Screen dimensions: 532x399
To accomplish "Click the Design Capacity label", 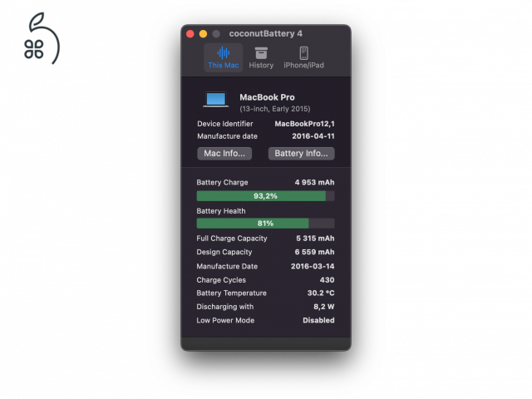I will coord(224,252).
